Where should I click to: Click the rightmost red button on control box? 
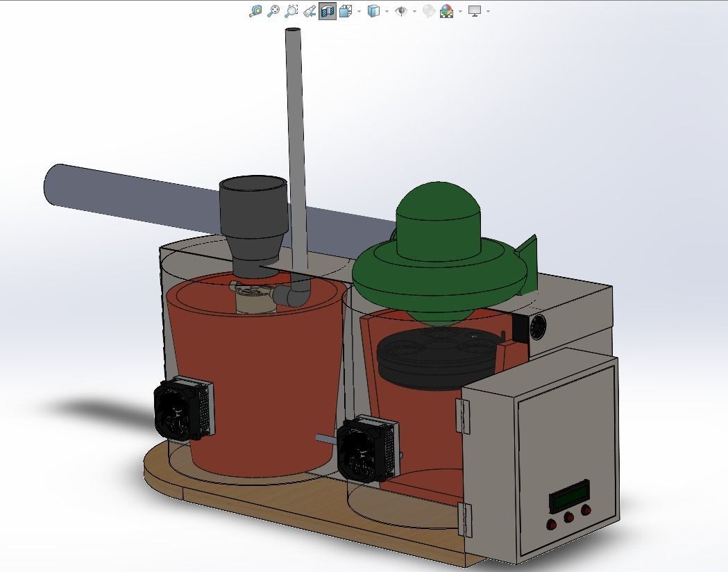[x=586, y=510]
